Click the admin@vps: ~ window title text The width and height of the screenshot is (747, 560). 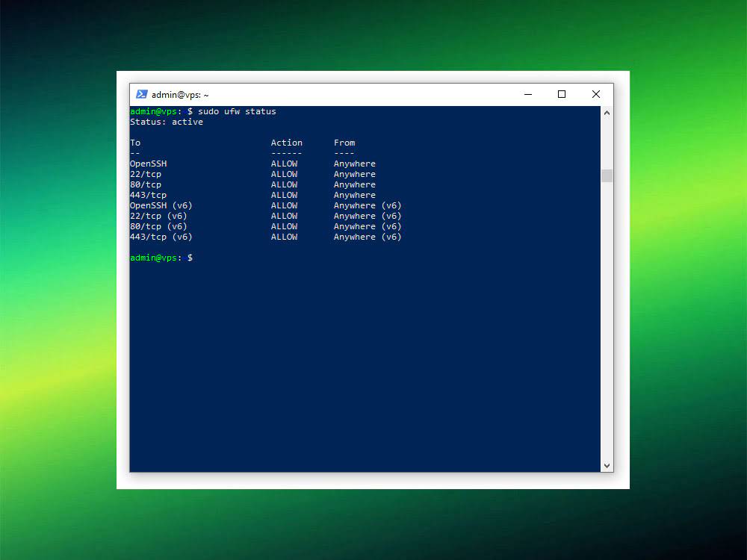pyautogui.click(x=180, y=95)
